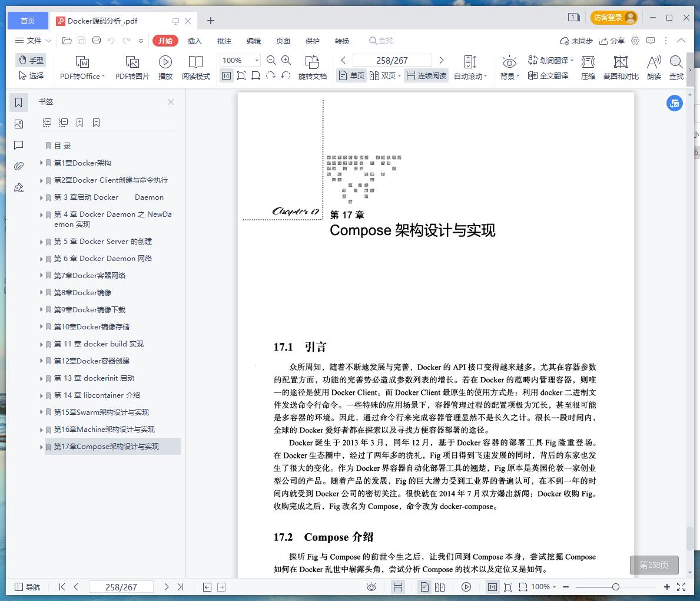Switch to 单页 single page view
Image resolution: width=700 pixels, height=601 pixels.
click(x=351, y=75)
